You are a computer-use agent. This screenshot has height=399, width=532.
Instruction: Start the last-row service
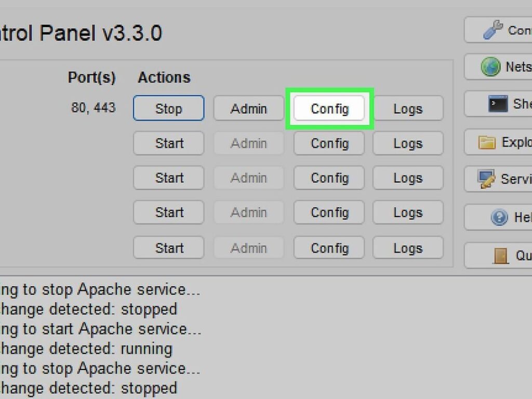(169, 248)
